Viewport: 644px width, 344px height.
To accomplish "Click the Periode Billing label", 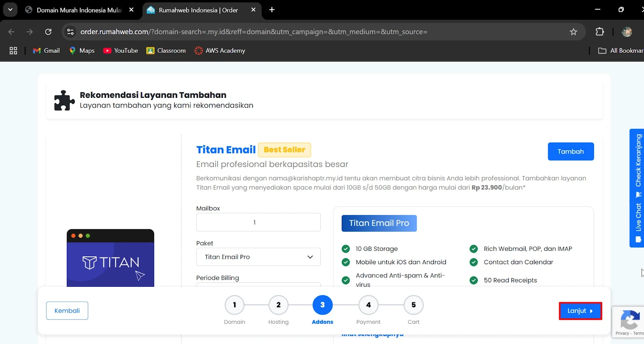I will click(218, 278).
